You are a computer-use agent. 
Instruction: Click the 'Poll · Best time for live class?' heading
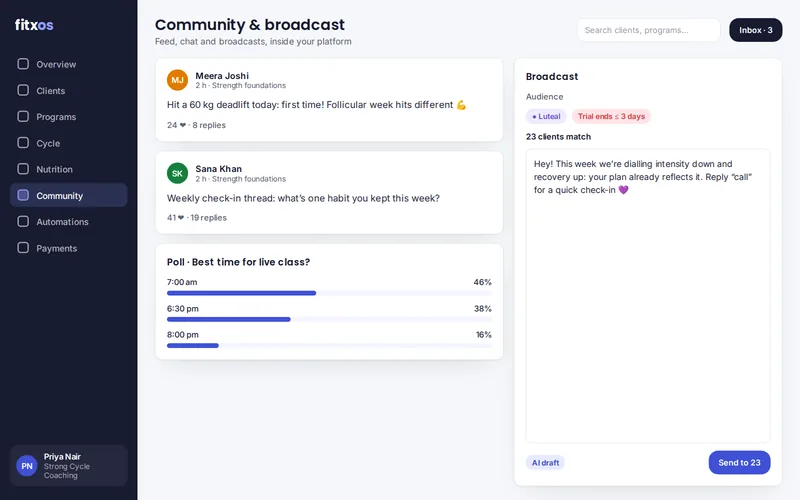click(238, 262)
